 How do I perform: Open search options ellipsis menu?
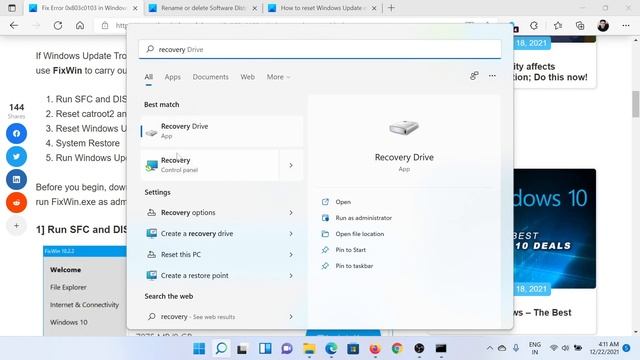492,76
